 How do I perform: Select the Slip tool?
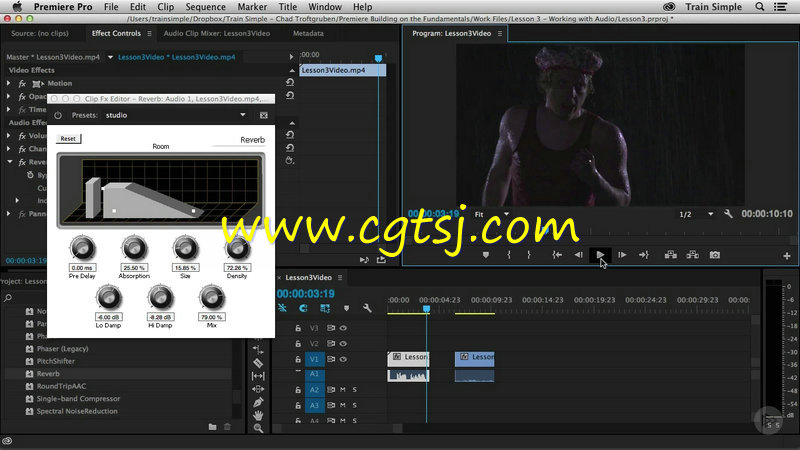click(258, 376)
